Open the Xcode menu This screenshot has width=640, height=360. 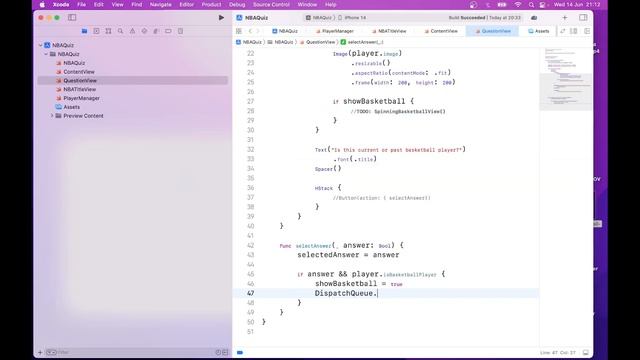[61, 4]
